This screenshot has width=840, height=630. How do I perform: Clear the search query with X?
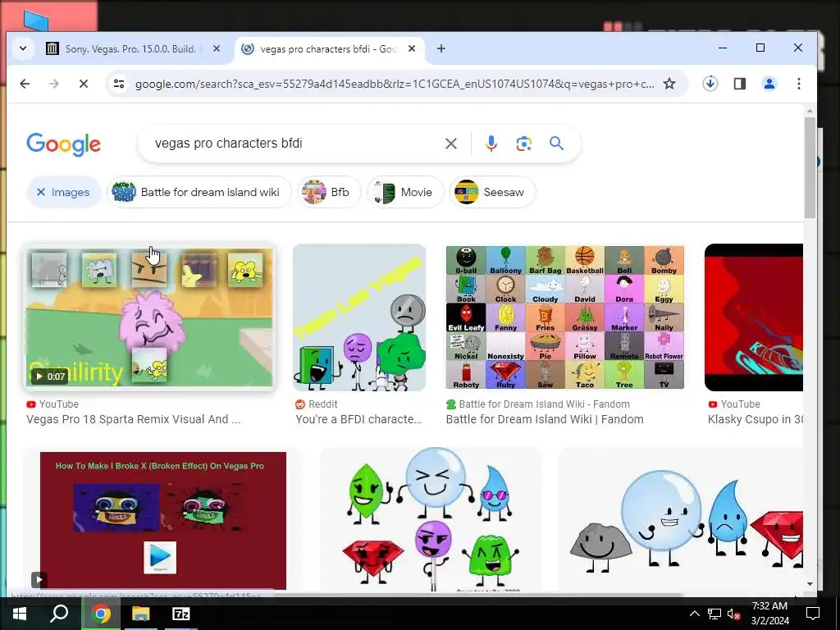451,144
